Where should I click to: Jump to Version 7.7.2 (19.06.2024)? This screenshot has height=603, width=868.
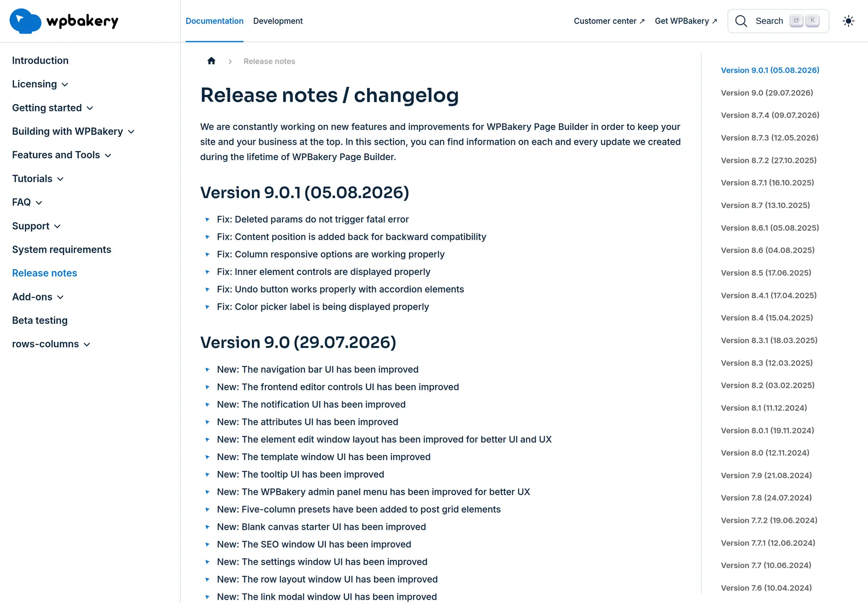click(x=769, y=520)
